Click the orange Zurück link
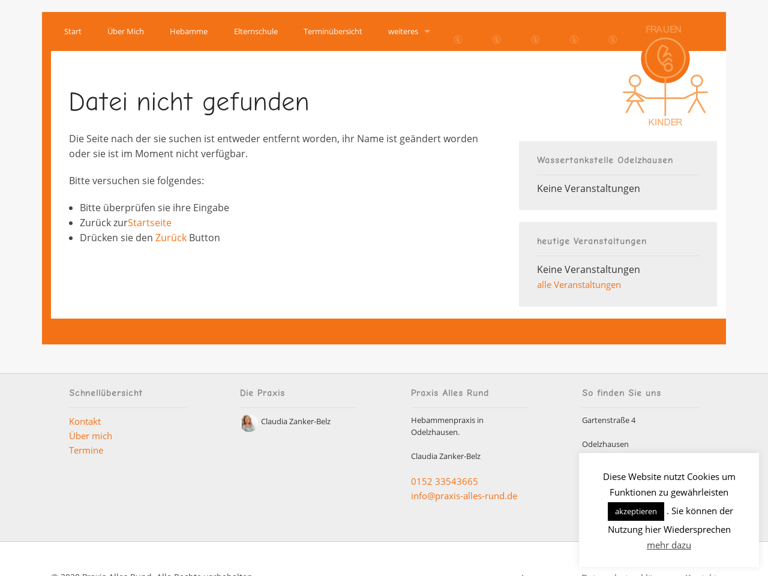 (x=171, y=238)
